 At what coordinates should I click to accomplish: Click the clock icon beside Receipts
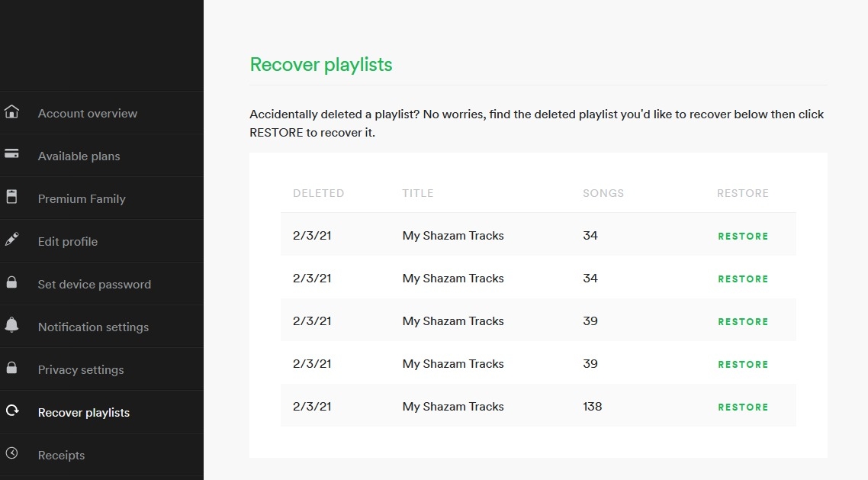[11, 454]
